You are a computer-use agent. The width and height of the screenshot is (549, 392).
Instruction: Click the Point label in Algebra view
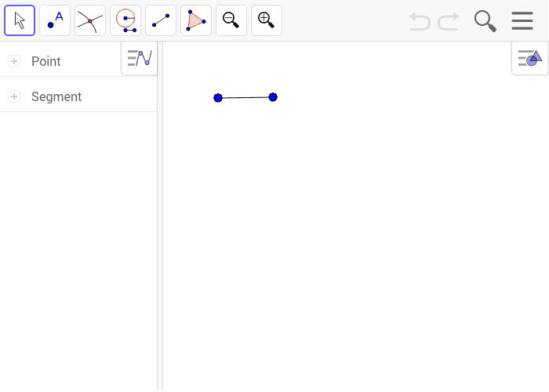tap(45, 61)
